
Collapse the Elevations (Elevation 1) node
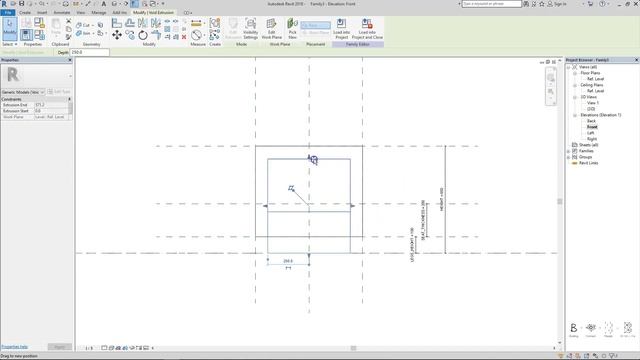(x=575, y=115)
